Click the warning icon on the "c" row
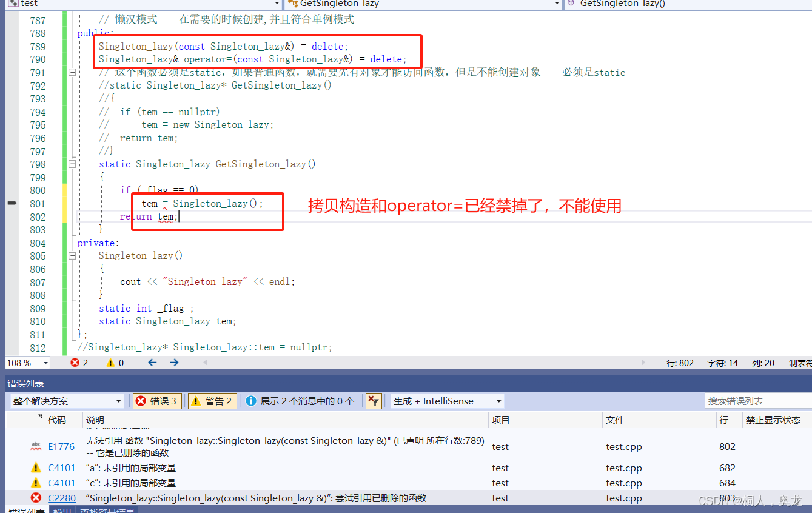Image resolution: width=812 pixels, height=513 pixels. [36, 483]
